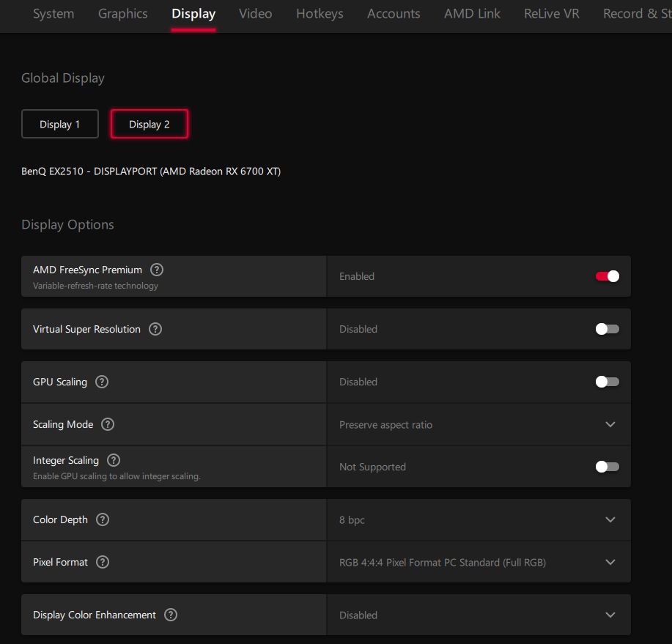The image size is (672, 644).
Task: Click the Enabled status for FreeSync
Action: [x=357, y=276]
